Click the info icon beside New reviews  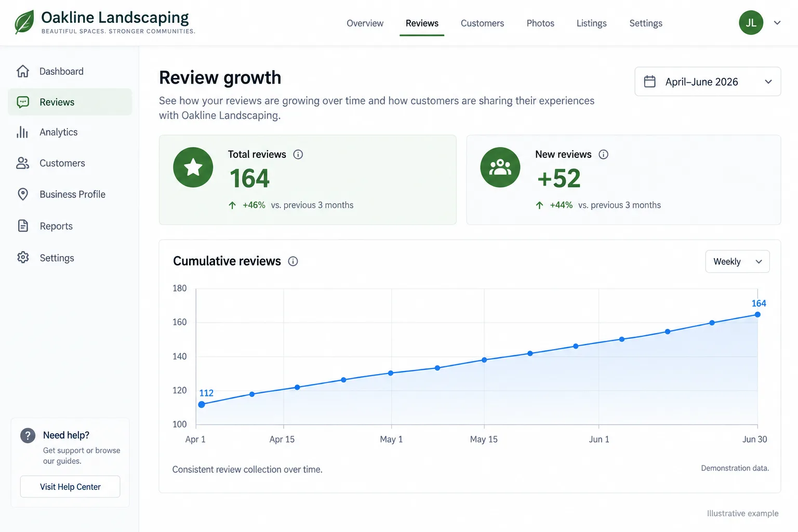click(x=603, y=154)
